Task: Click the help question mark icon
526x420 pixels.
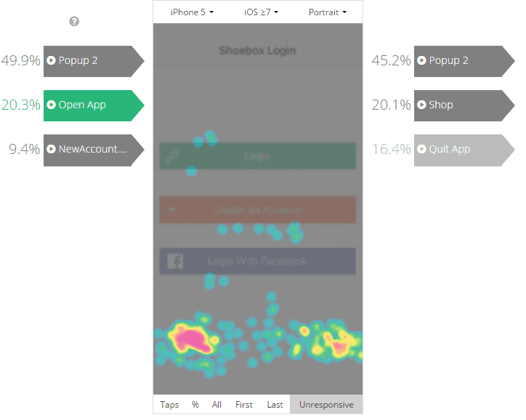Action: 74,22
